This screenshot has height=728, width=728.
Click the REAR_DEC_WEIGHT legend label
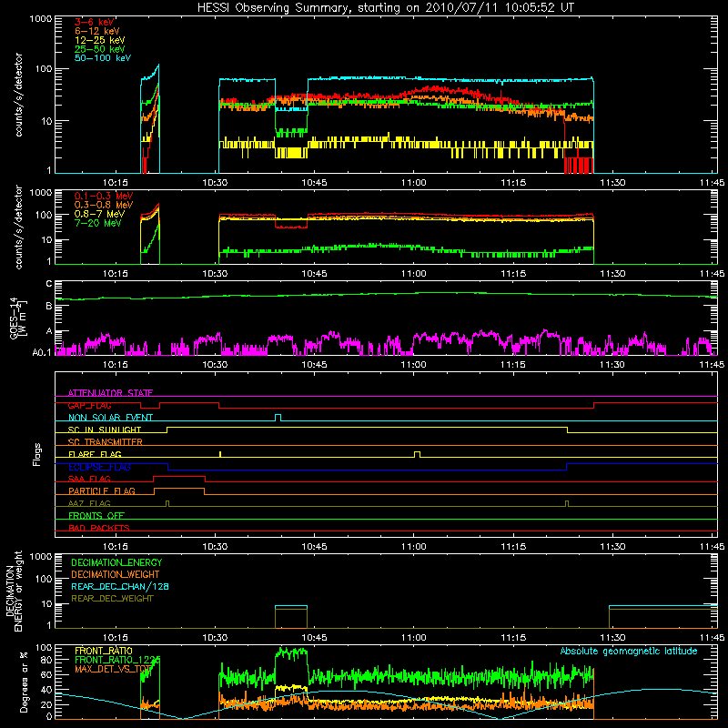(x=112, y=599)
